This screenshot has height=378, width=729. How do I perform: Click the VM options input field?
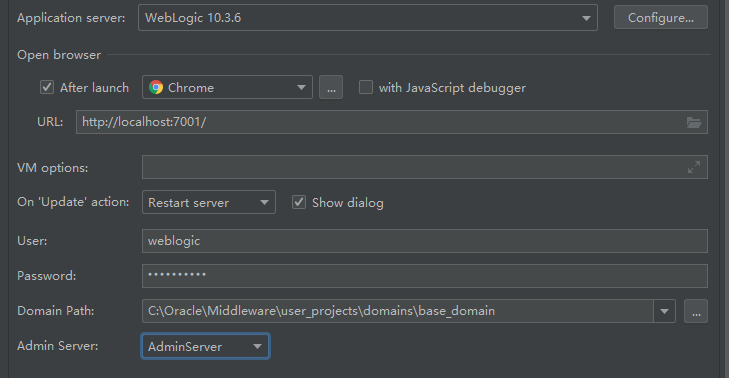(424, 167)
